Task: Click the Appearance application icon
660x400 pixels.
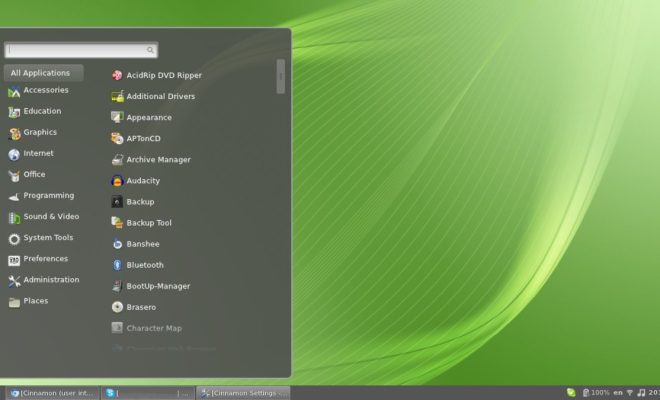Action: coord(117,117)
